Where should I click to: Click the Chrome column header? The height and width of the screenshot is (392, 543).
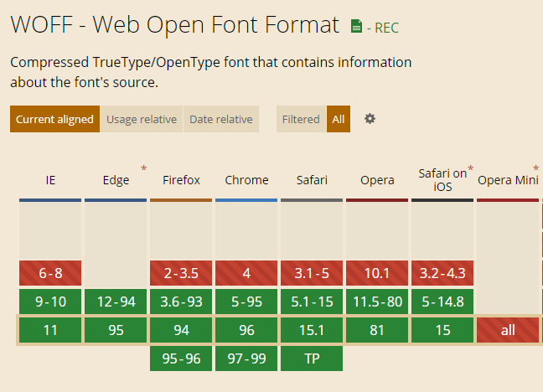246,180
